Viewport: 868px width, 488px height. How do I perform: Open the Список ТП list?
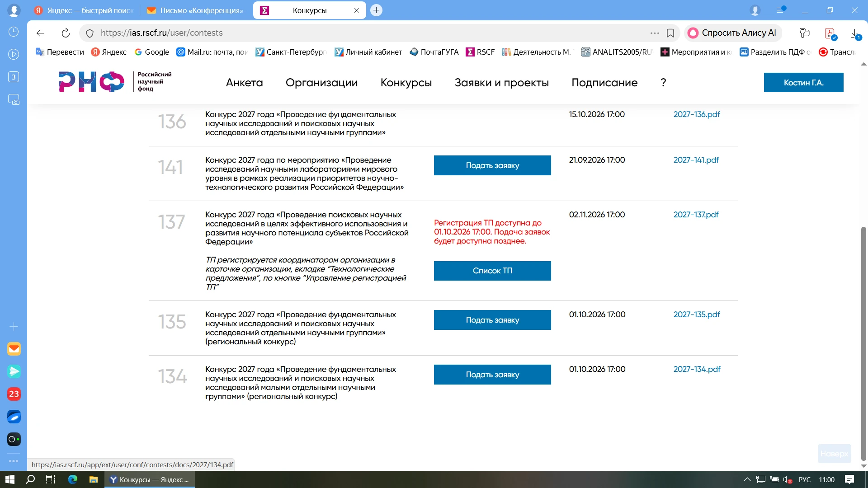pos(492,271)
